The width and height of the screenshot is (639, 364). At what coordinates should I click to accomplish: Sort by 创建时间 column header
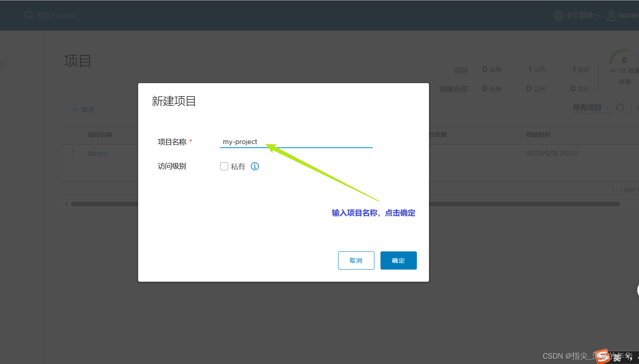point(538,135)
